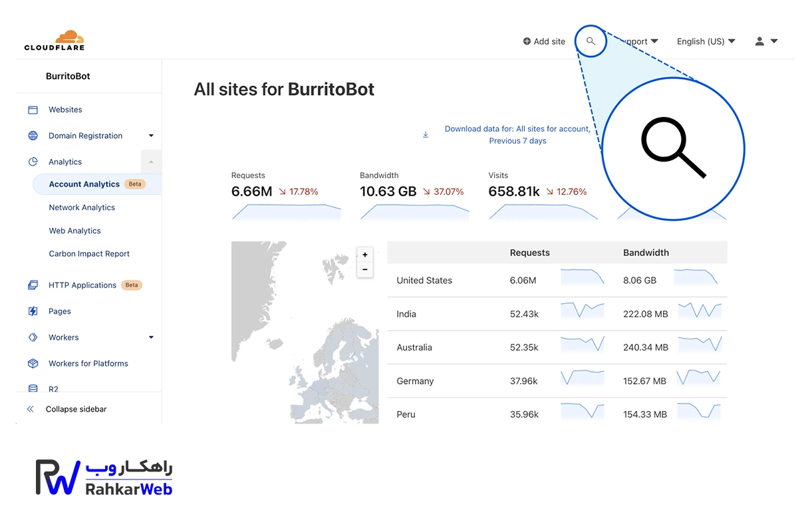Open Network Analytics

82,207
